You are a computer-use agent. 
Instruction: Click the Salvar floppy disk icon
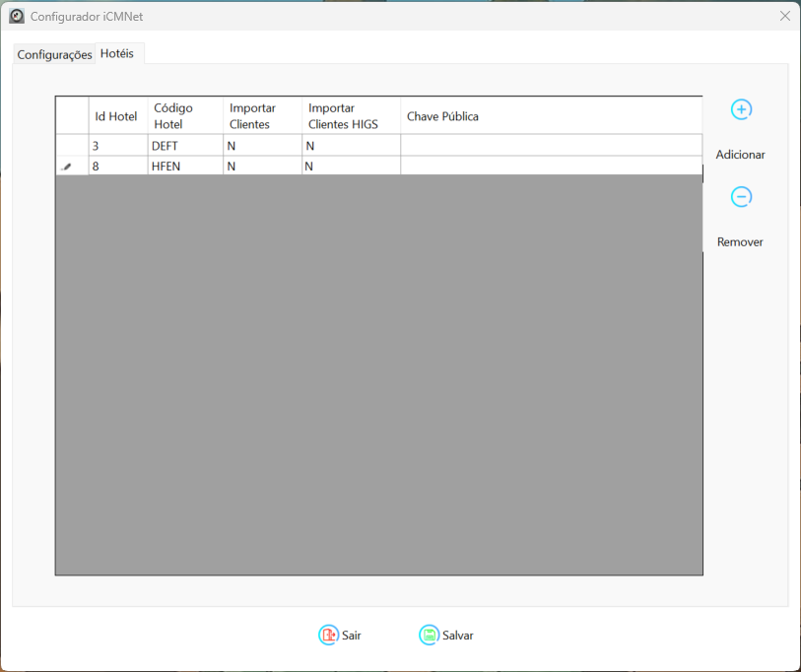click(x=430, y=636)
